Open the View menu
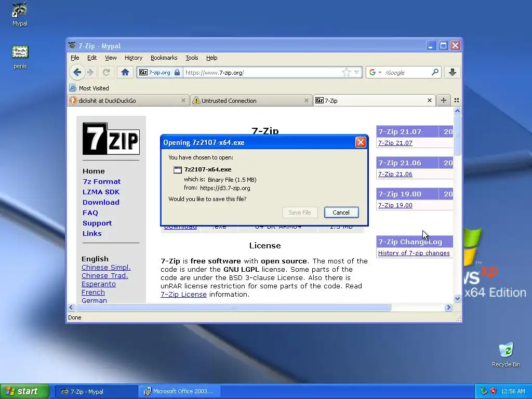The image size is (532, 399). [111, 58]
